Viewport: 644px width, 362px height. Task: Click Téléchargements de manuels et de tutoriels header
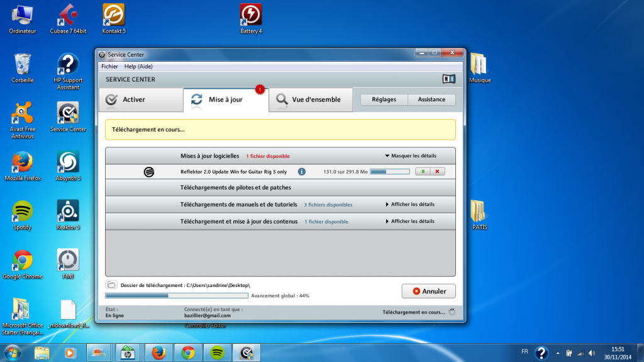pos(238,205)
